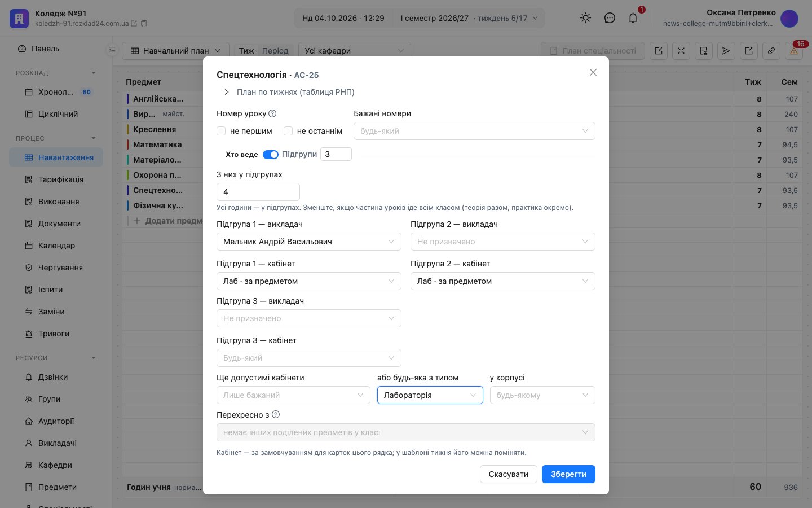Toggle the Підгрупи switch off
The width and height of the screenshot is (812, 508).
271,155
